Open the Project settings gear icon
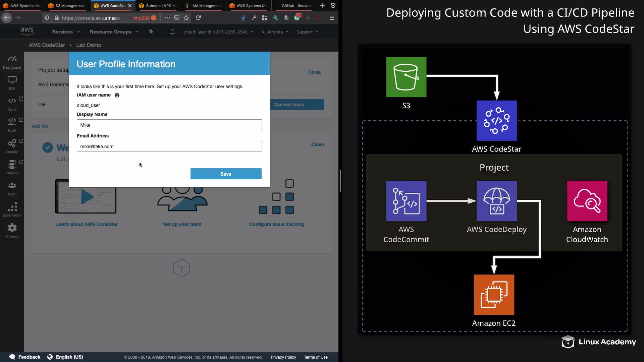The width and height of the screenshot is (644, 362). tap(12, 231)
